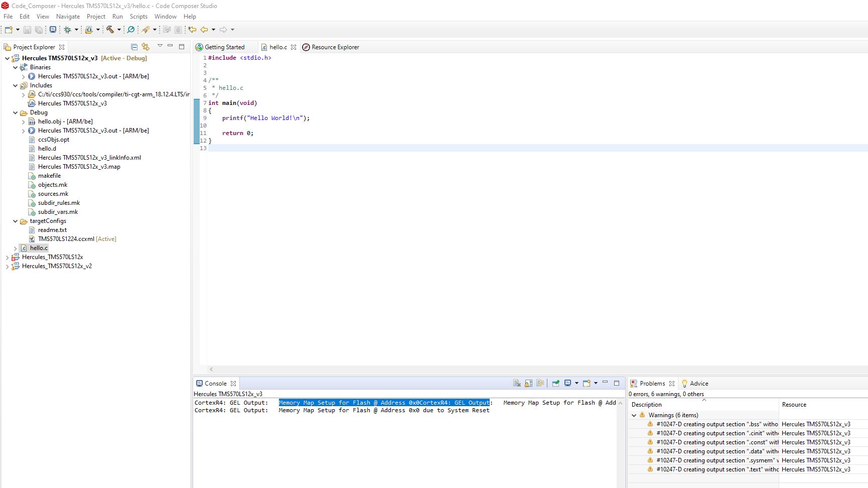Click the Search magnifier toolbar icon
The width and height of the screenshot is (868, 488).
click(131, 30)
